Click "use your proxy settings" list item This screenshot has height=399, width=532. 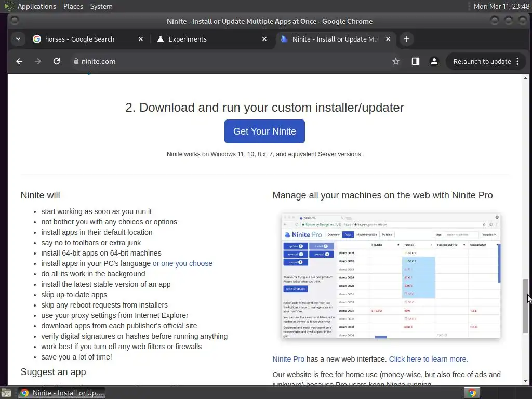point(115,315)
